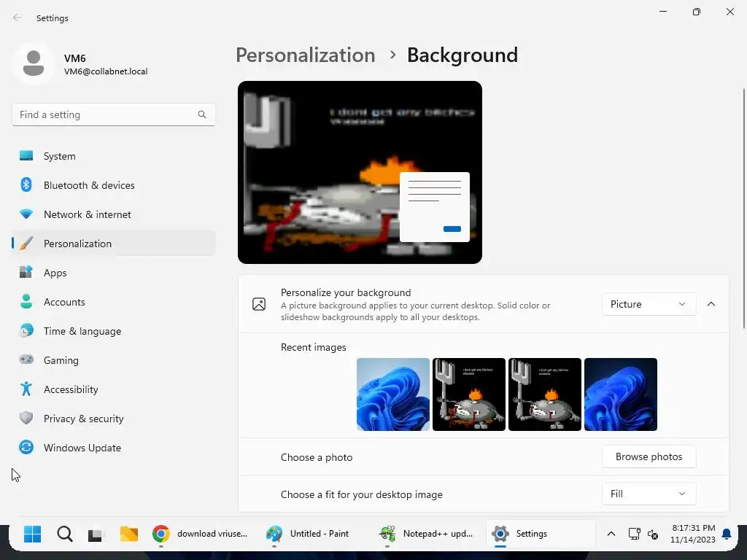Open the clock showing 8:17:31 PM
This screenshot has height=560, width=747.
(693, 534)
